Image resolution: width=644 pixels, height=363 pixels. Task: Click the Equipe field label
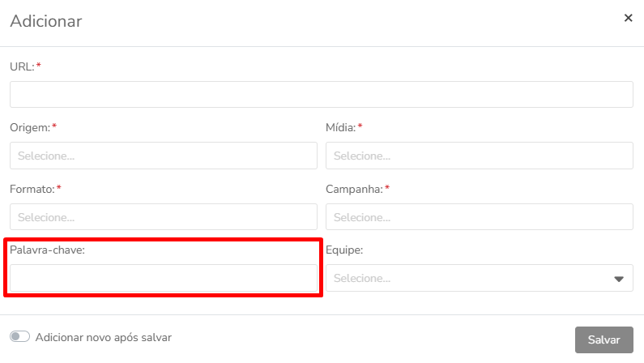pyautogui.click(x=344, y=250)
